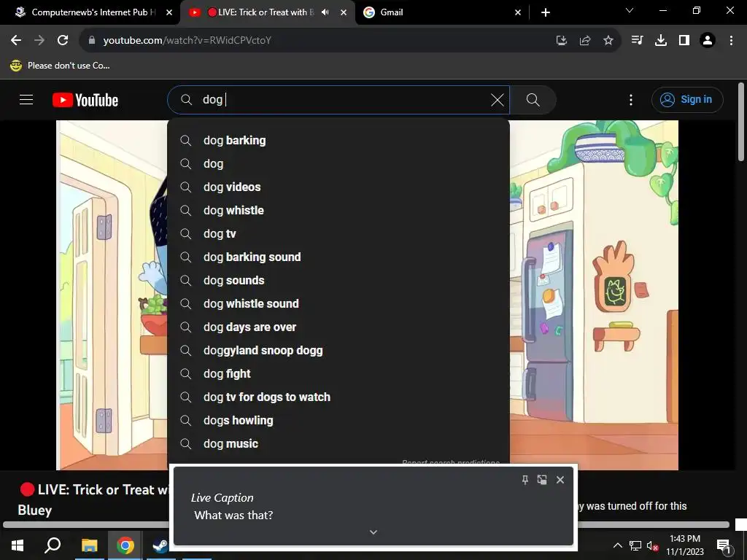
Task: Open Steam from the taskbar
Action: (160, 545)
